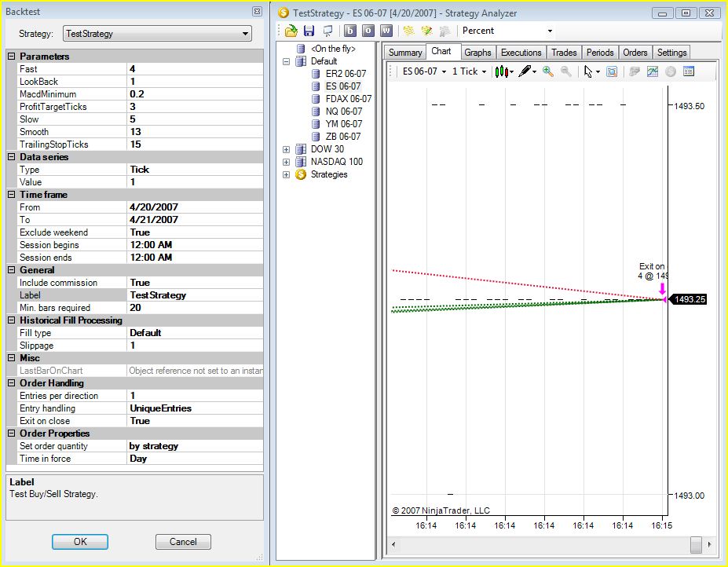This screenshot has width=728, height=567.
Task: Click the Cancel button
Action: click(183, 541)
